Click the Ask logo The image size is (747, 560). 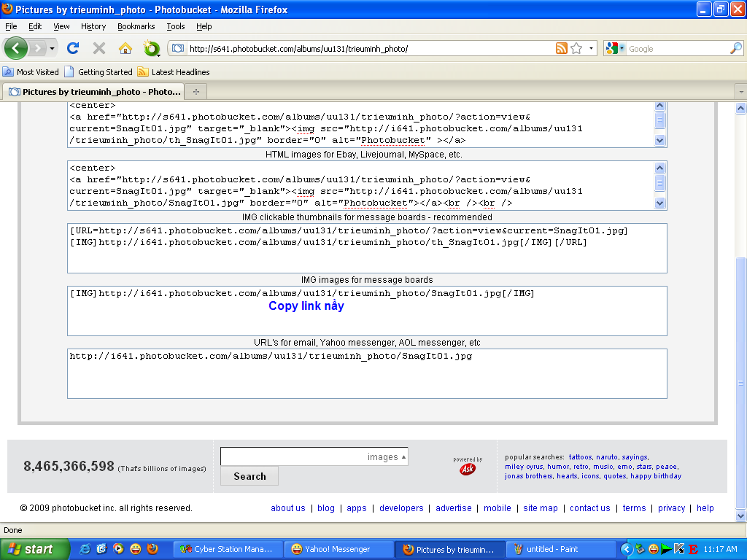(x=468, y=469)
